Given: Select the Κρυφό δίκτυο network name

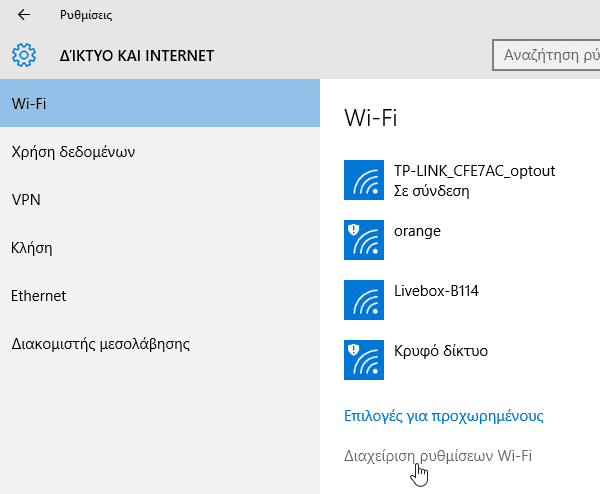Looking at the screenshot, I should point(441,351).
